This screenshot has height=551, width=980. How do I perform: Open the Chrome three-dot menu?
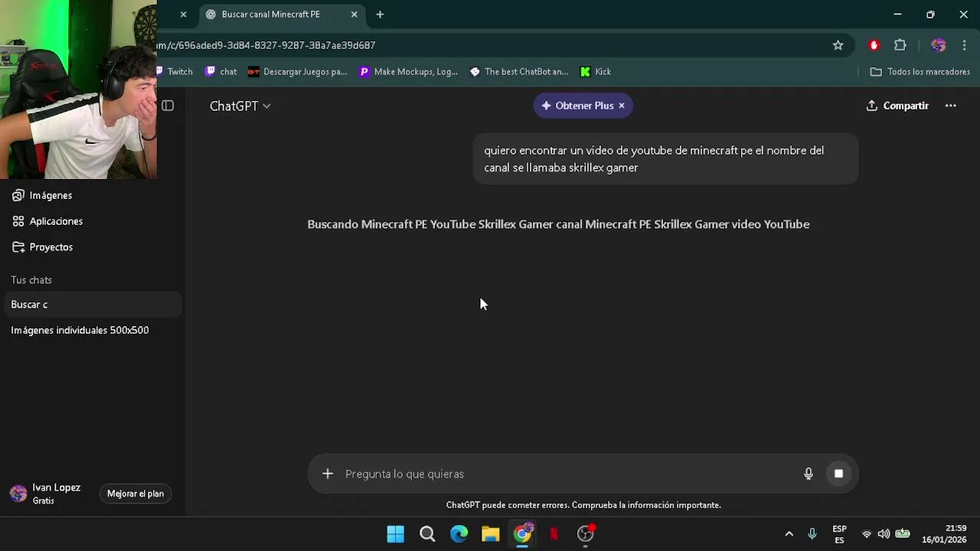(964, 45)
